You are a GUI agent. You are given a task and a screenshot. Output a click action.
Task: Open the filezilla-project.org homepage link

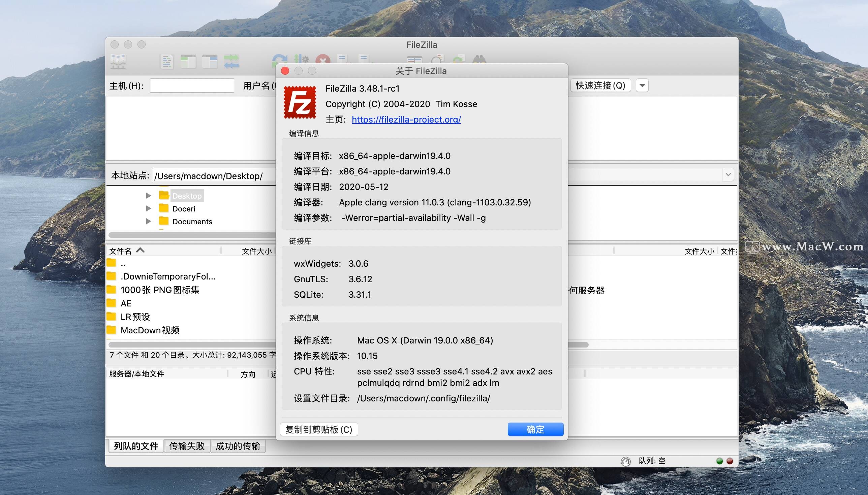tap(406, 119)
